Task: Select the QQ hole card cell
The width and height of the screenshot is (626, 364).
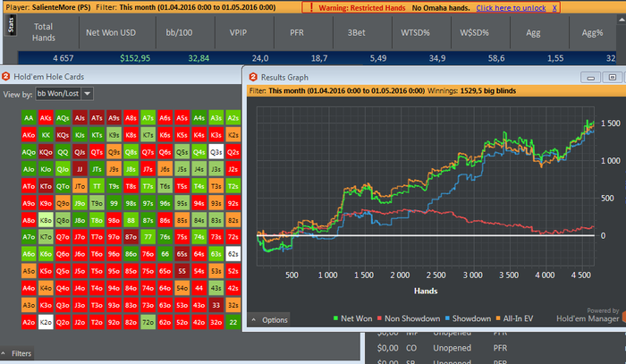Action: click(63, 152)
